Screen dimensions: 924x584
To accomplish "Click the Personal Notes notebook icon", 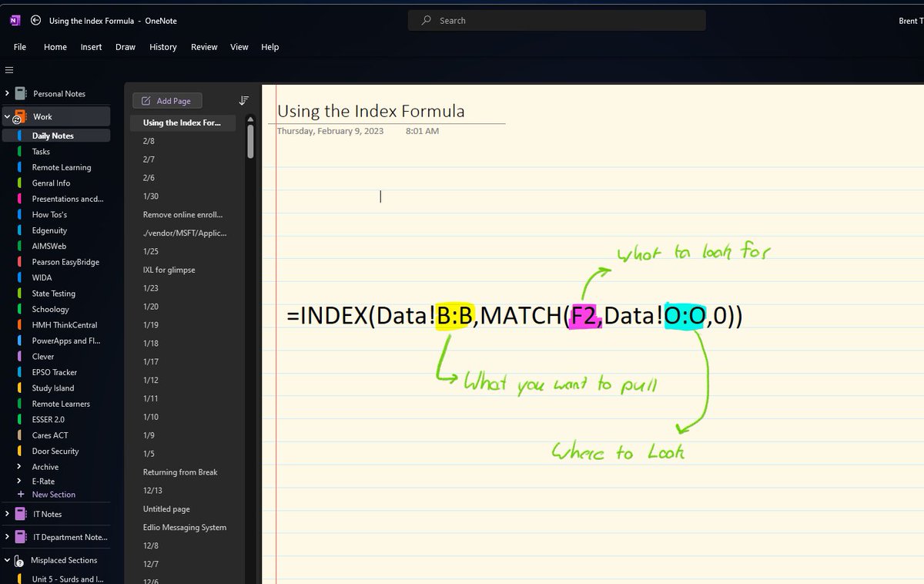I will 21,93.
